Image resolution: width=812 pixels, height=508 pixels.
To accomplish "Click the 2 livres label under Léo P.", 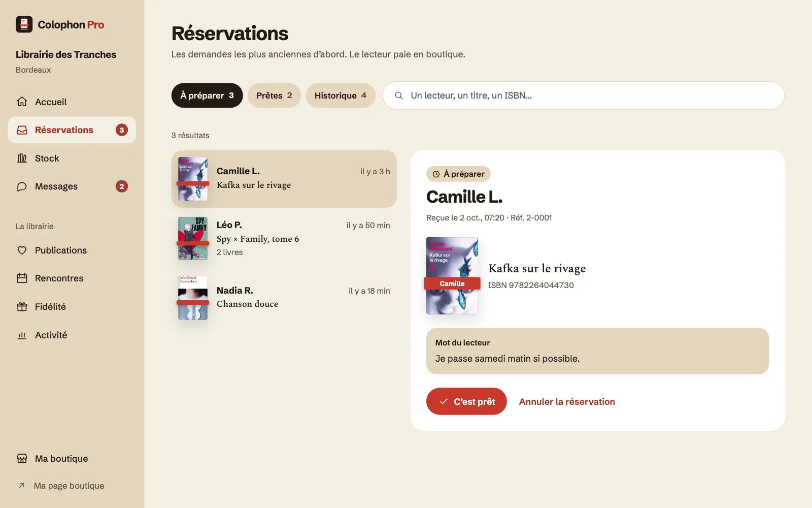I will pyautogui.click(x=230, y=252).
